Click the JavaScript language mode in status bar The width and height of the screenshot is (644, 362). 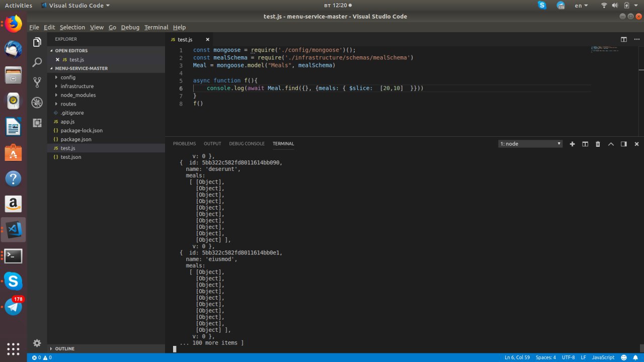click(x=603, y=357)
